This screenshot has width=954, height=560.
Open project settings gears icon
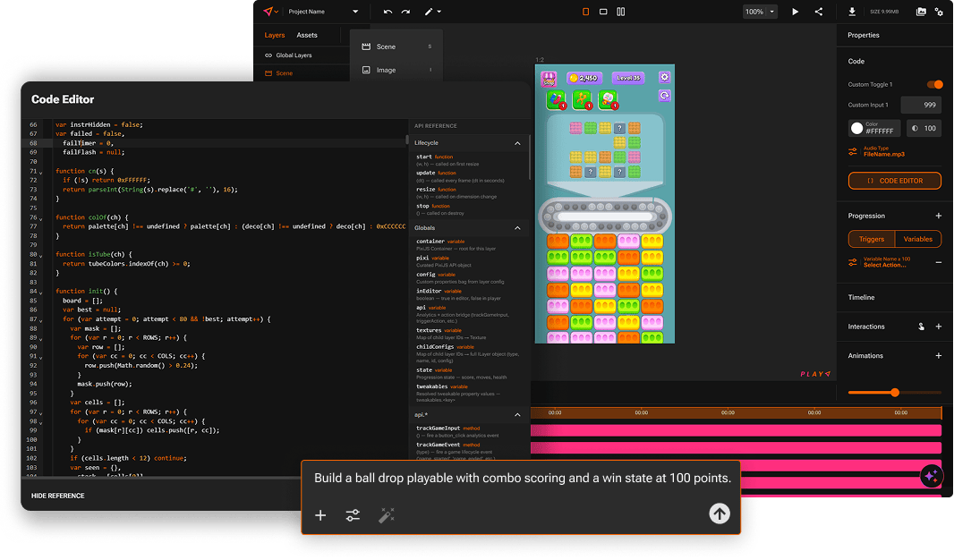click(x=939, y=12)
